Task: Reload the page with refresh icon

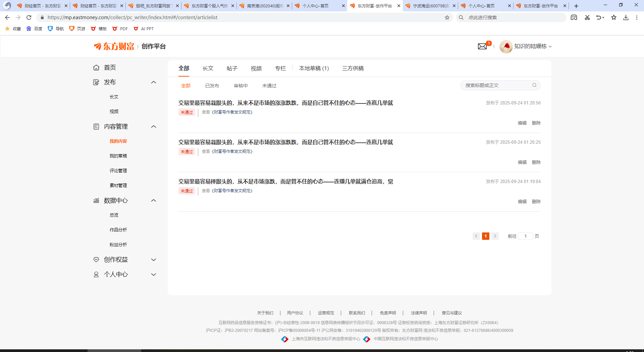Action: [x=29, y=17]
